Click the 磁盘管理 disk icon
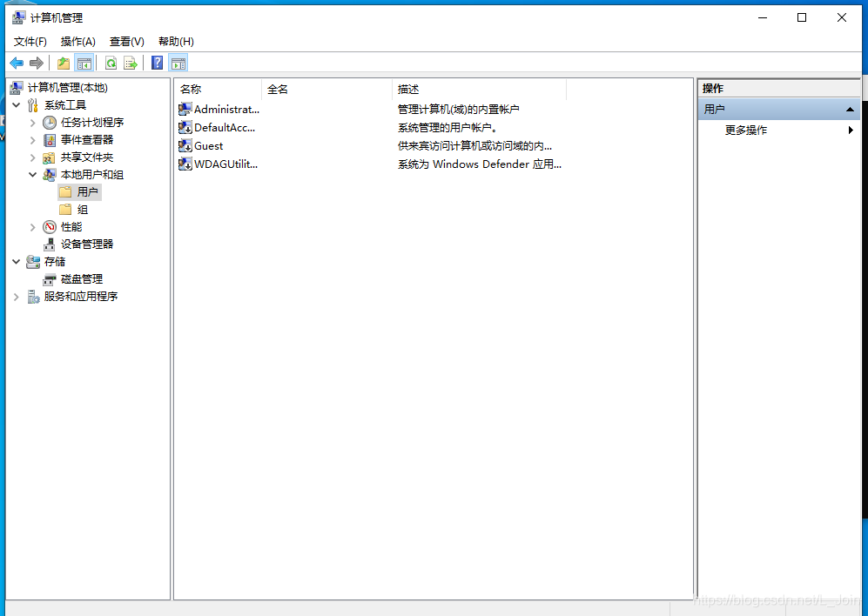Viewport: 868px width, 616px height. coord(50,279)
